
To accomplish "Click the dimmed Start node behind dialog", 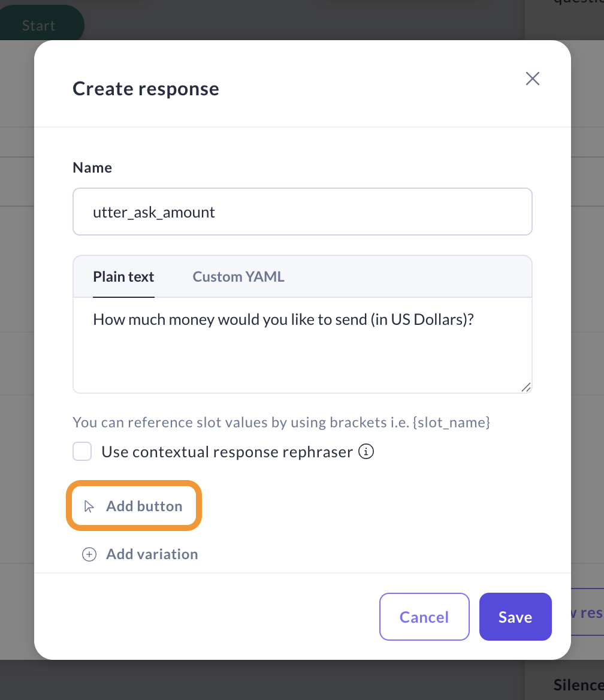I will click(39, 25).
